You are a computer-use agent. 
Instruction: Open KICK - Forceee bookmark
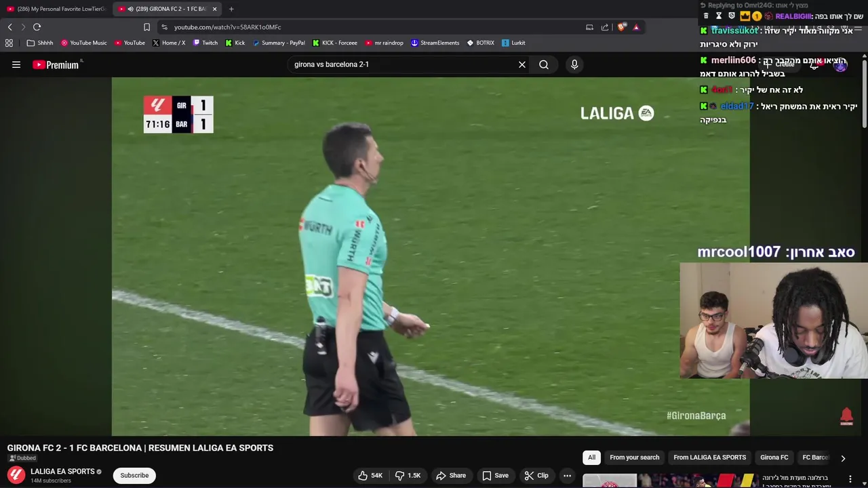click(335, 43)
